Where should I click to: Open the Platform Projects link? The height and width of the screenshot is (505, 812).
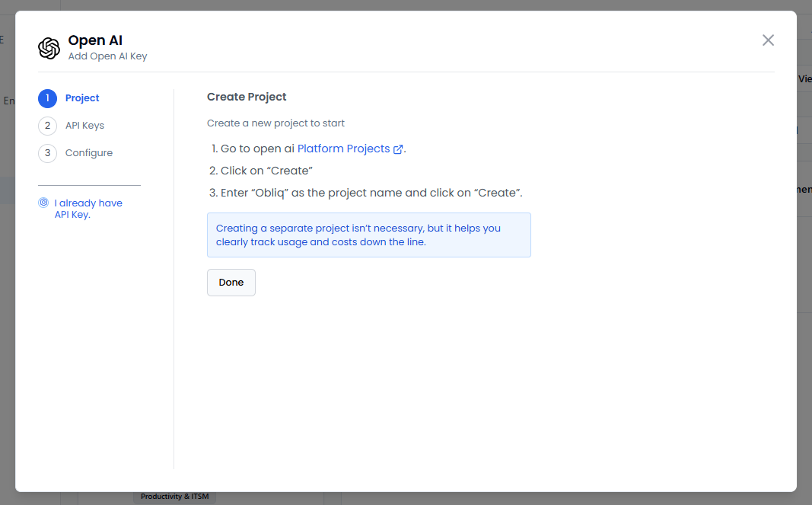(343, 149)
